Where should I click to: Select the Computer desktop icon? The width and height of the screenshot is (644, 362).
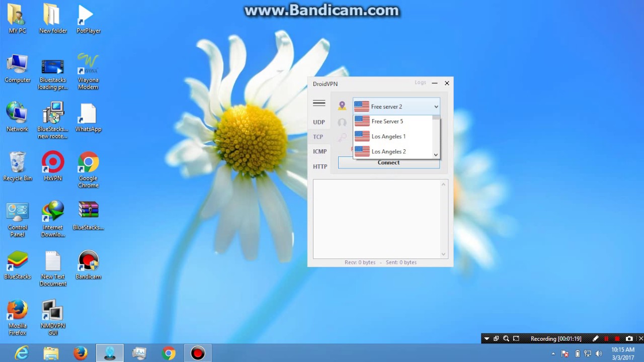[17, 68]
